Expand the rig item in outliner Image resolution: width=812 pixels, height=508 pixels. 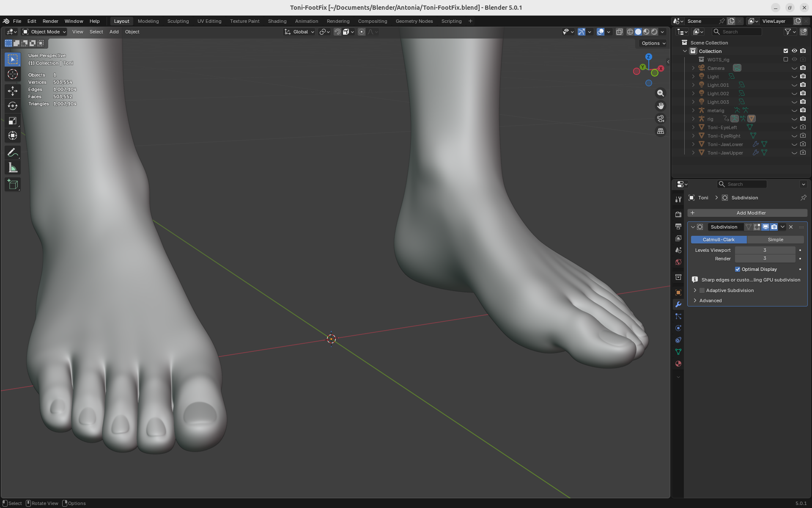[693, 119]
